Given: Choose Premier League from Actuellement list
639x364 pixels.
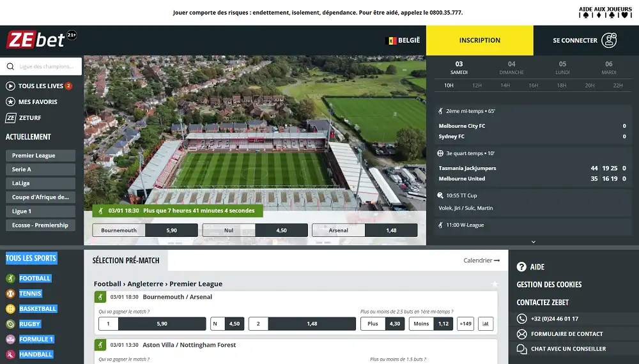Looking at the screenshot, I should (40, 156).
